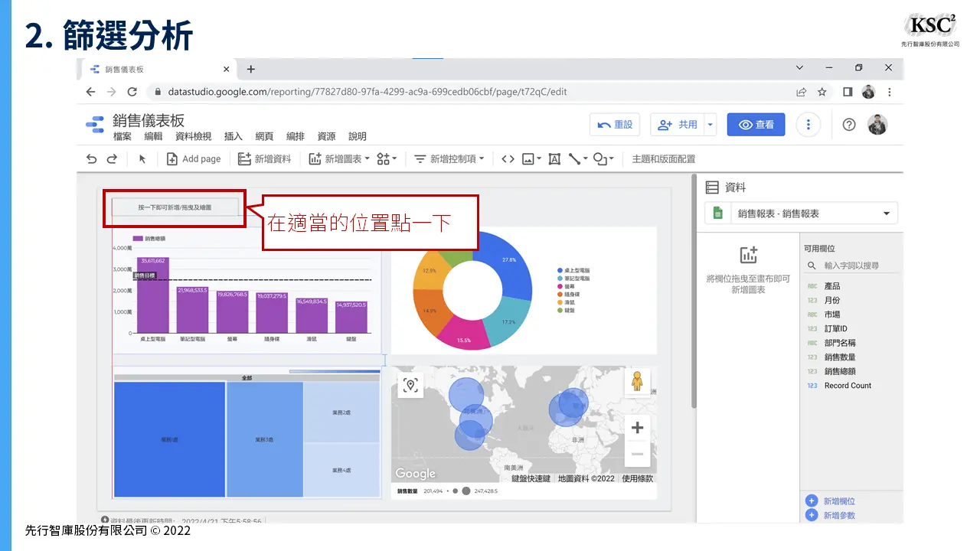Screen dimensions: 980x551
Task: Open the 檔案 menu
Action: click(122, 136)
